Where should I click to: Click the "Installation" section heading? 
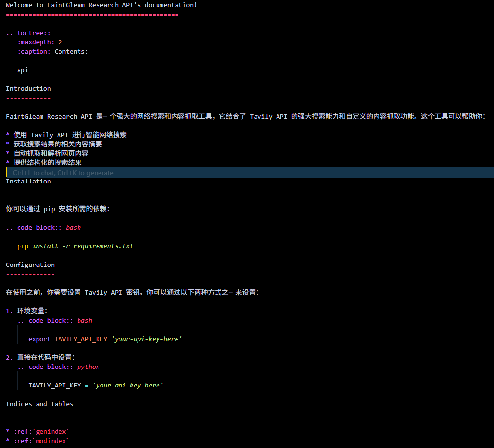click(28, 181)
